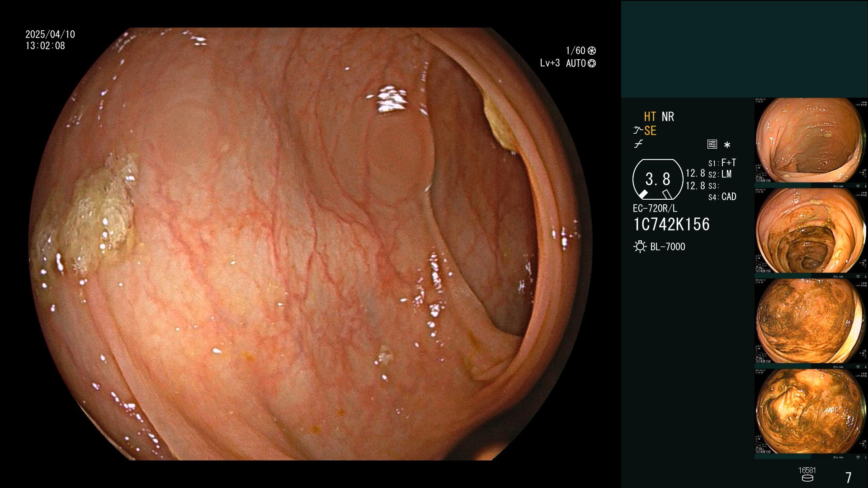Open the third thumbnail with brown residue

(x=810, y=321)
